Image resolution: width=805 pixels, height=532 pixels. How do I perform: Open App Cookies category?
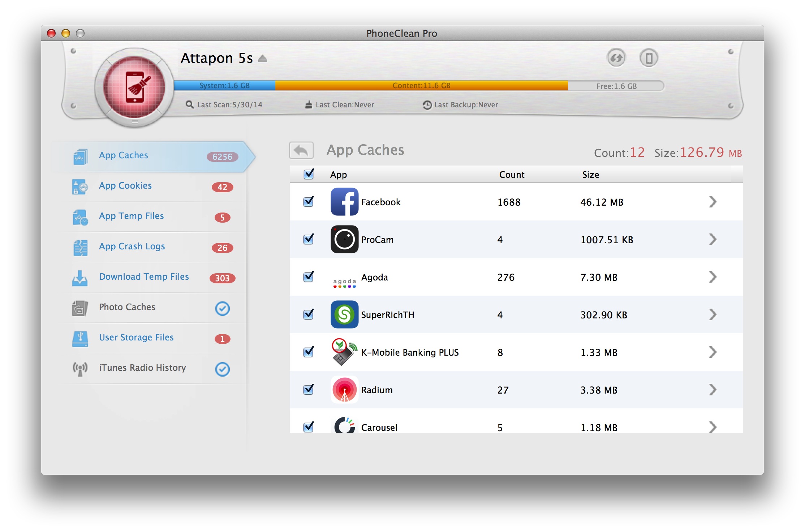pyautogui.click(x=125, y=186)
